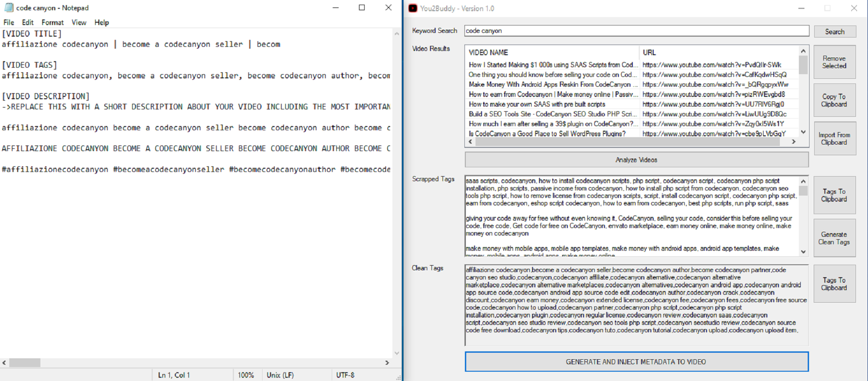Click the video list scroll-right arrow
The height and width of the screenshot is (381, 868).
click(794, 142)
